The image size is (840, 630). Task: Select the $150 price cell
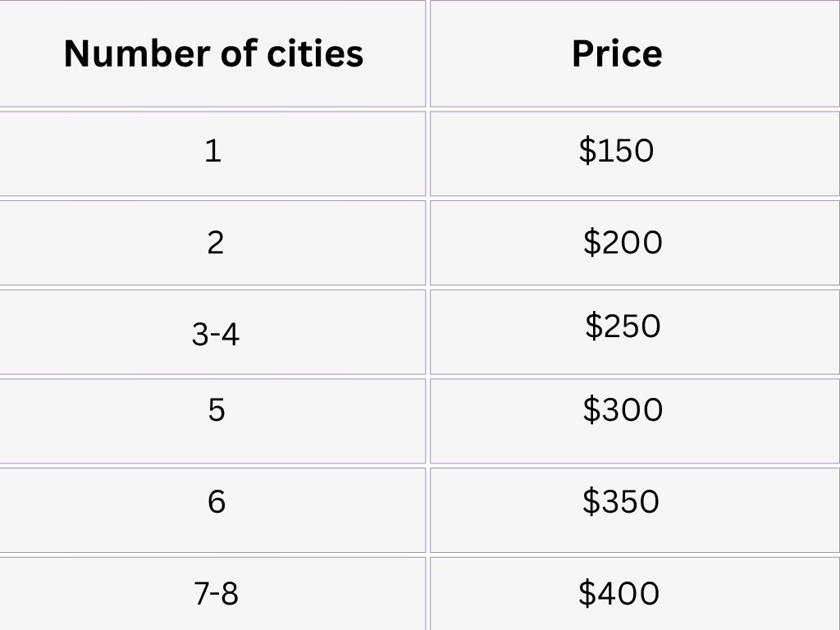pyautogui.click(x=616, y=151)
